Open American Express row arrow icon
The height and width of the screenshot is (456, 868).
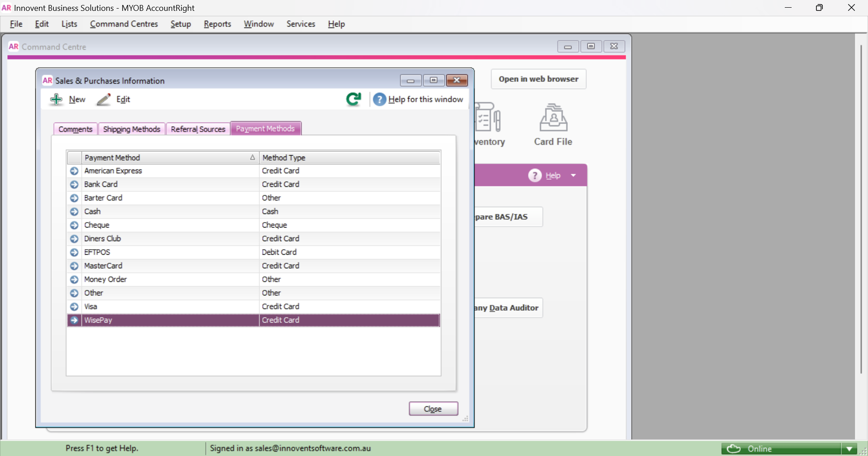[x=74, y=171]
